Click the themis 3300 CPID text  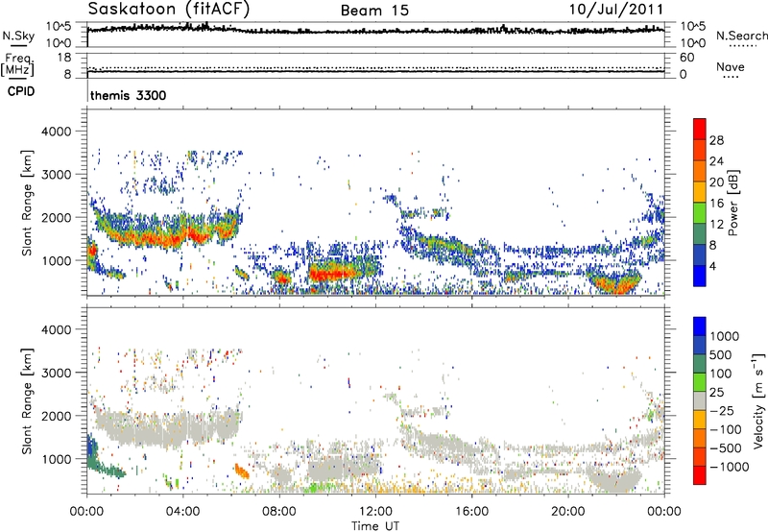[x=129, y=95]
